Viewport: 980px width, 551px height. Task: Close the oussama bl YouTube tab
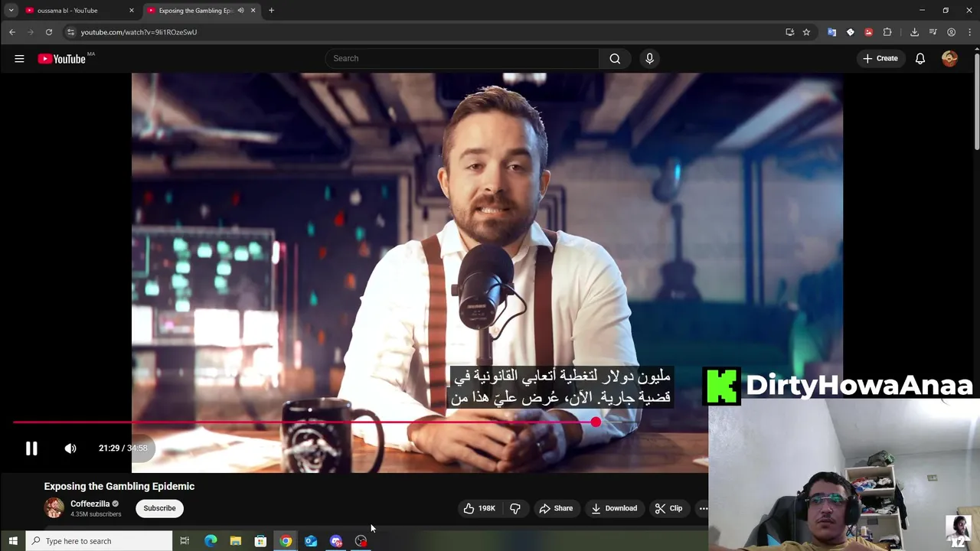tap(131, 11)
